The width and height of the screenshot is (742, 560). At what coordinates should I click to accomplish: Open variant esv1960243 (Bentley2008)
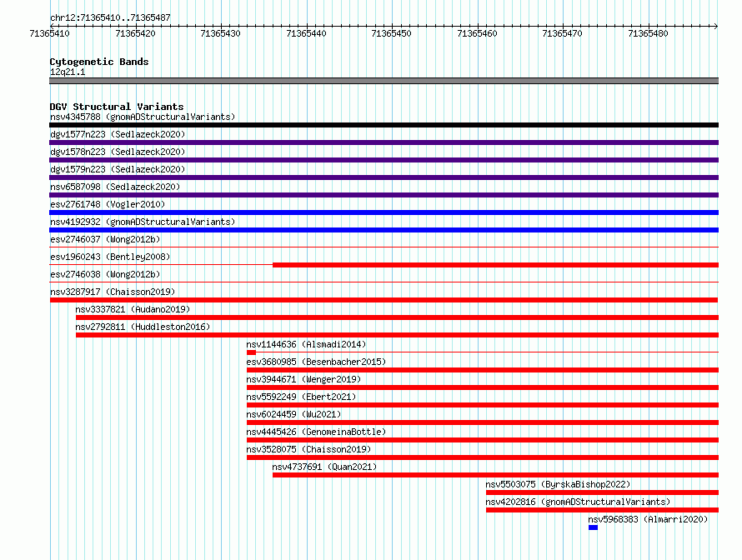tap(110, 257)
